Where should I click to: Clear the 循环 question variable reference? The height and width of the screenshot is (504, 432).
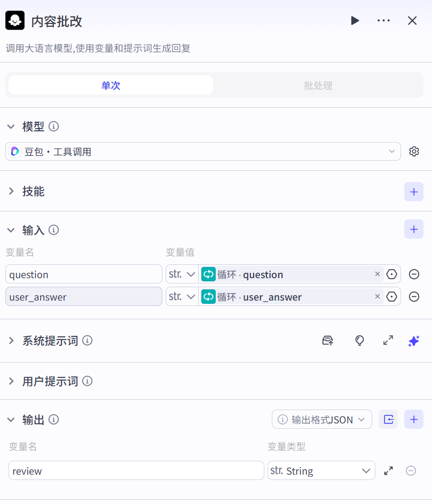[x=378, y=274]
